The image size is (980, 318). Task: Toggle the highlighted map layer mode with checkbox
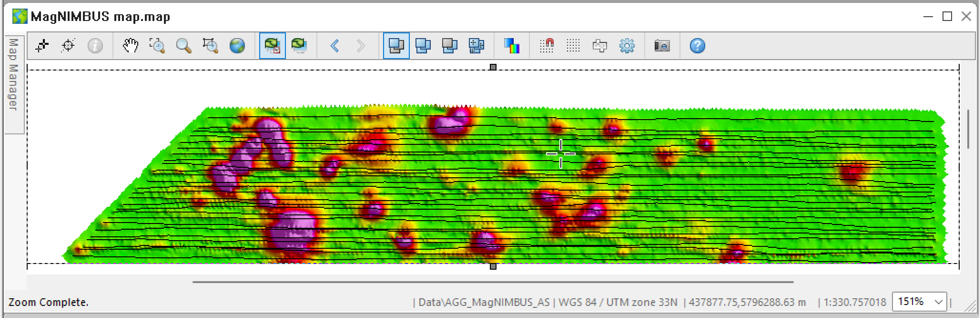point(272,46)
